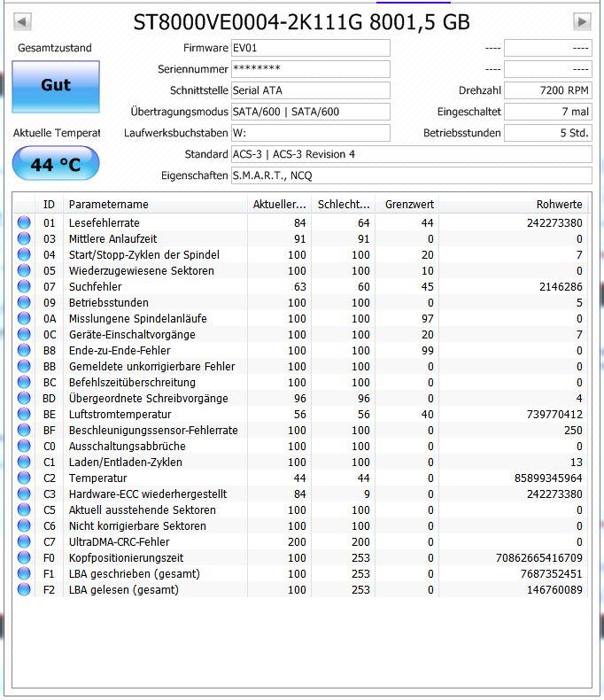Click the disk title ST8000VE0004-2K111G
This screenshot has width=604, height=700.
(248, 22)
